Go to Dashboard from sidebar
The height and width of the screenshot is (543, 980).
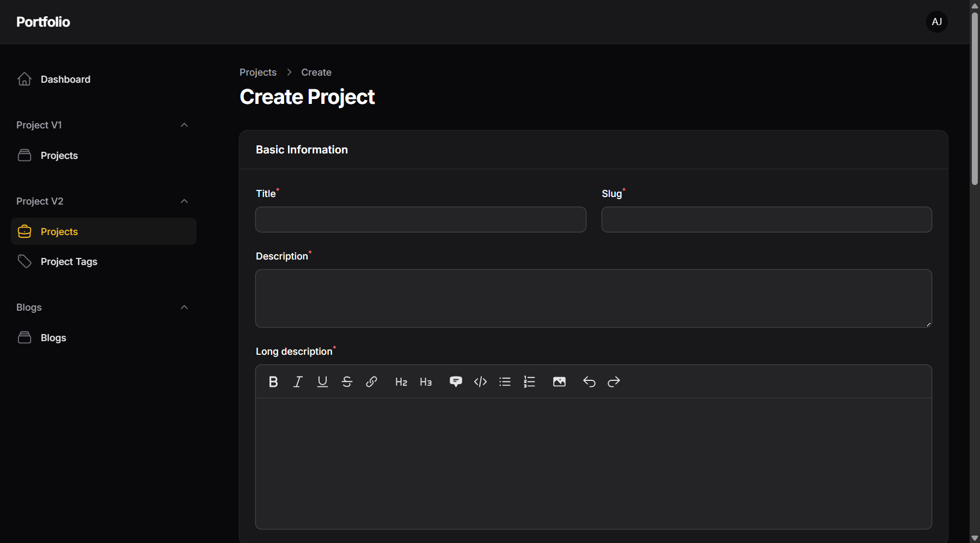pyautogui.click(x=65, y=79)
